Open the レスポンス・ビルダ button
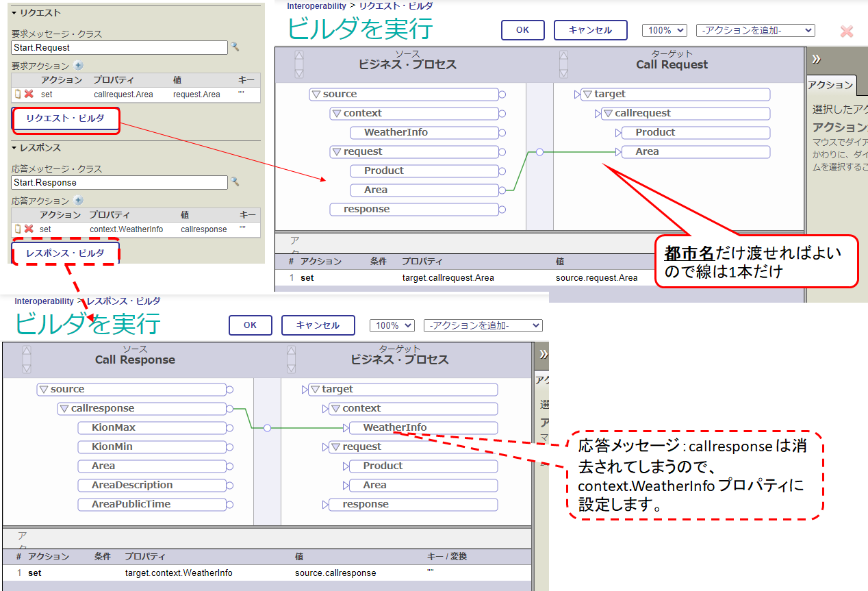The image size is (868, 591). point(66,253)
